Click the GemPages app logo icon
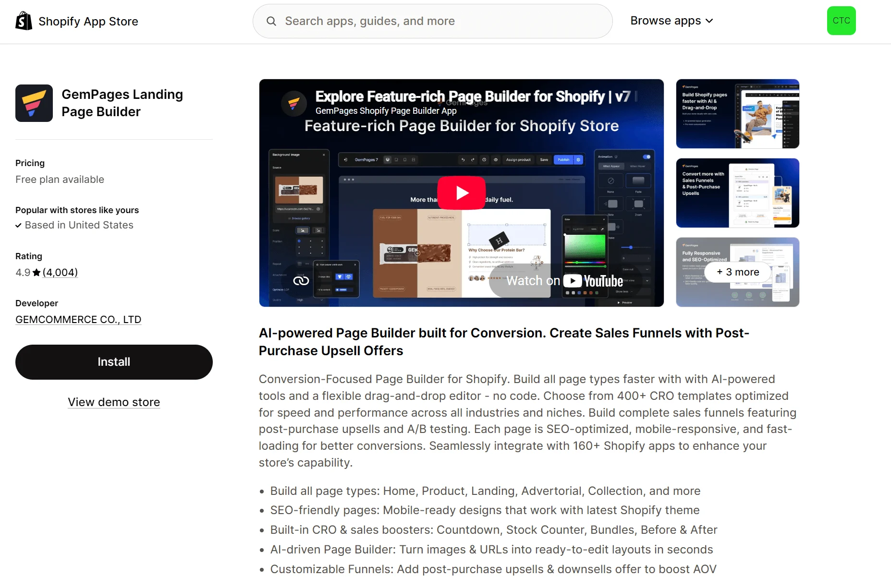 pyautogui.click(x=34, y=103)
